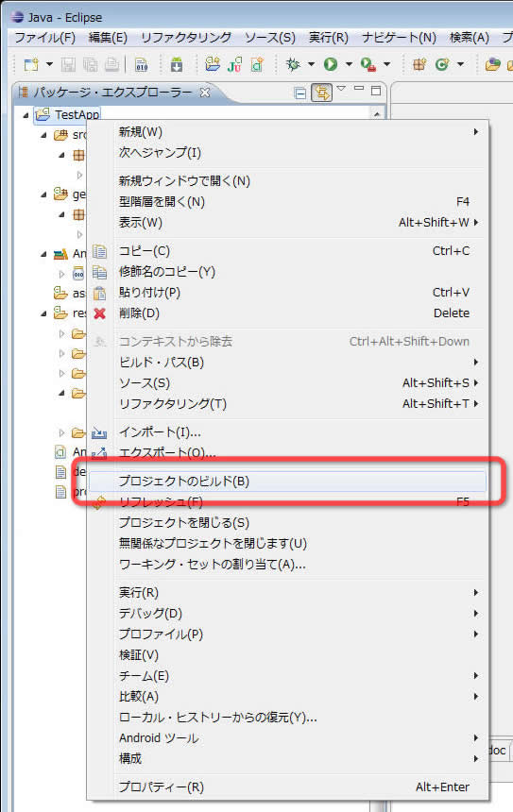This screenshot has width=513, height=812.
Task: Click the New Java Package toolbar icon
Action: 419,64
